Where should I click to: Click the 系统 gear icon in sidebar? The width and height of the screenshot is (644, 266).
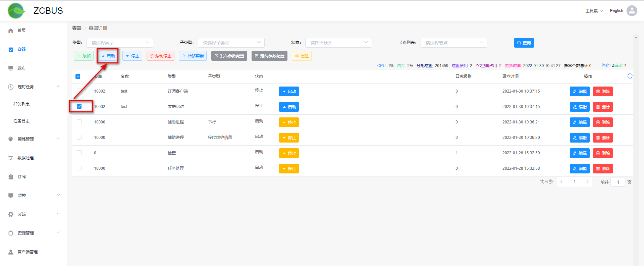11,214
